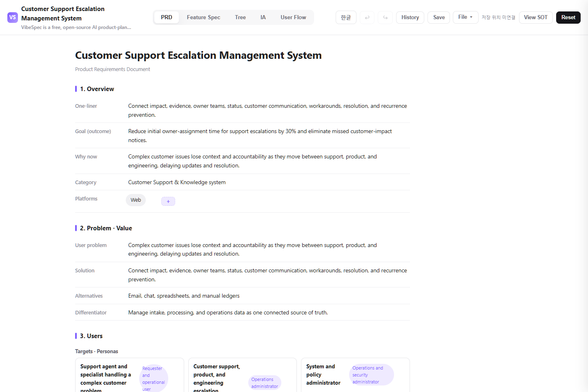The width and height of the screenshot is (588, 392).
Task: Switch to the PRD tab
Action: pos(167,18)
